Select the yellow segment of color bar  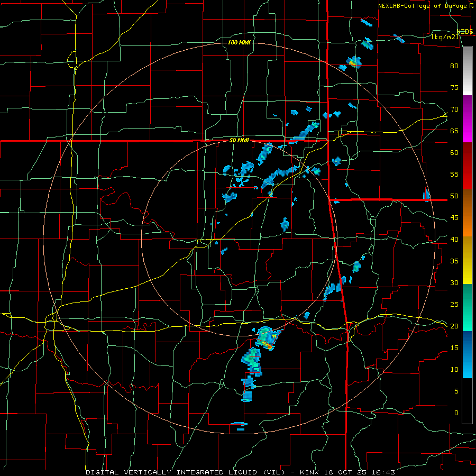coord(467,260)
